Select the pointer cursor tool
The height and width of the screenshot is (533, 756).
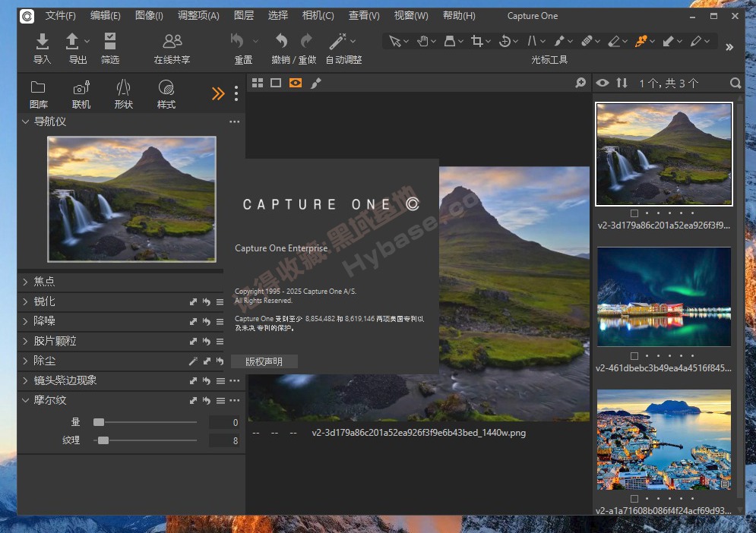click(x=395, y=41)
